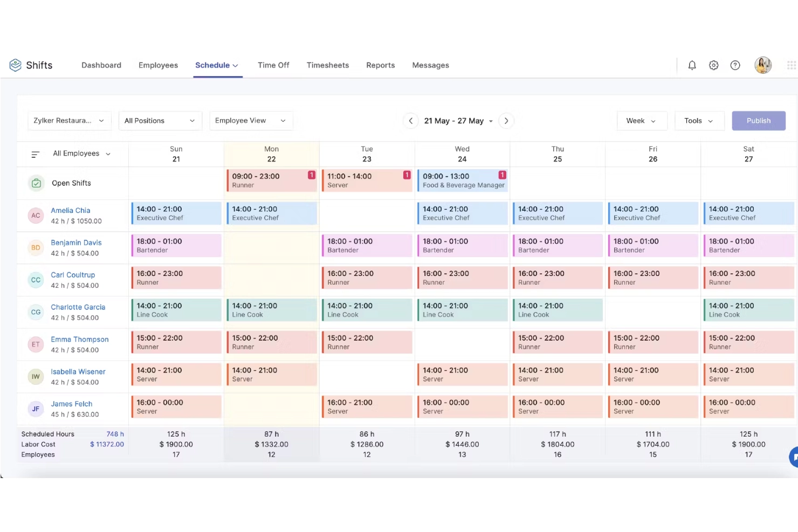The width and height of the screenshot is (798, 532).
Task: Open the notifications bell icon
Action: (692, 65)
